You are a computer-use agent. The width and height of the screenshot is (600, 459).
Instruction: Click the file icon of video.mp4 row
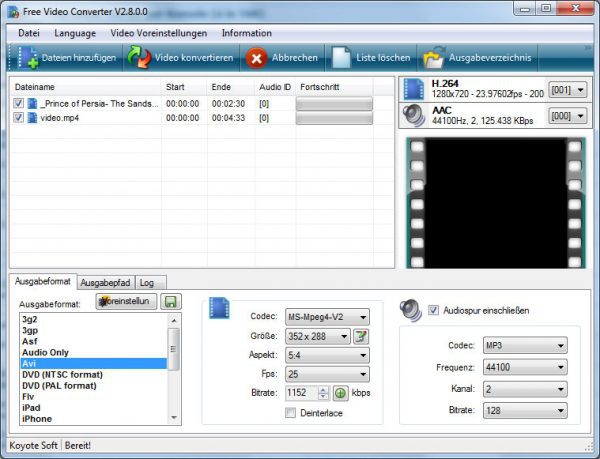pyautogui.click(x=33, y=118)
